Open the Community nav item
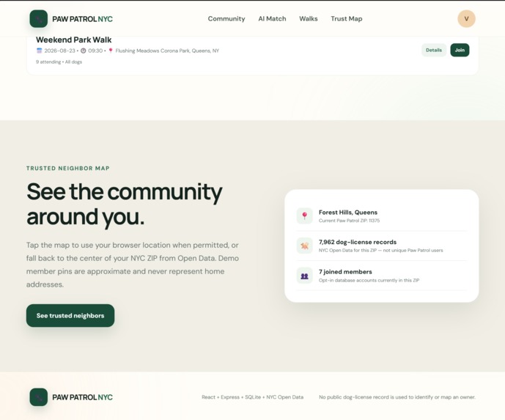505x420 pixels. pos(226,18)
